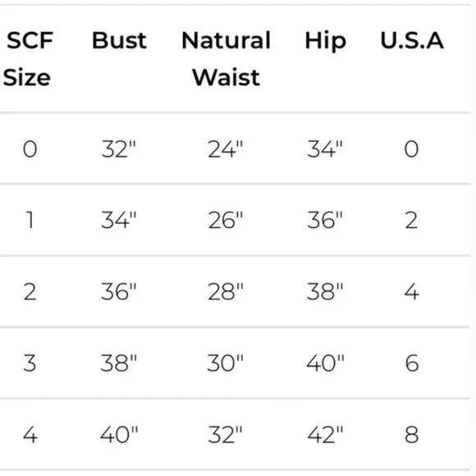Click the Bust column header
The image size is (476, 476).
[x=119, y=40]
